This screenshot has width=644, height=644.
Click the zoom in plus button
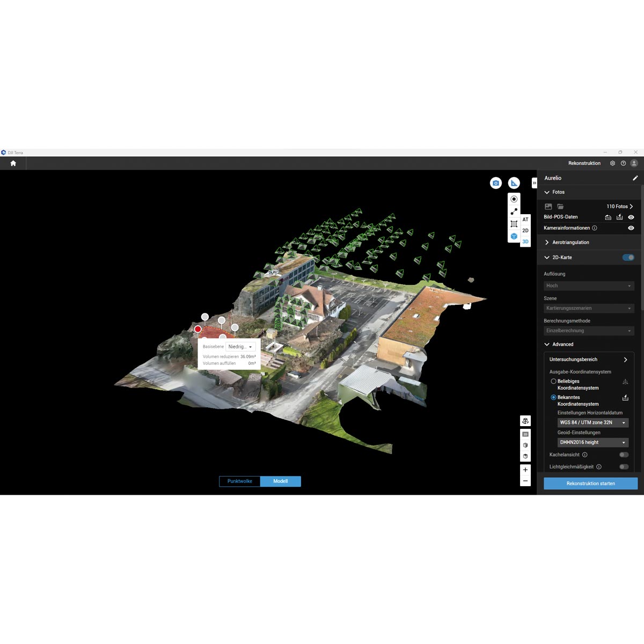coord(525,470)
